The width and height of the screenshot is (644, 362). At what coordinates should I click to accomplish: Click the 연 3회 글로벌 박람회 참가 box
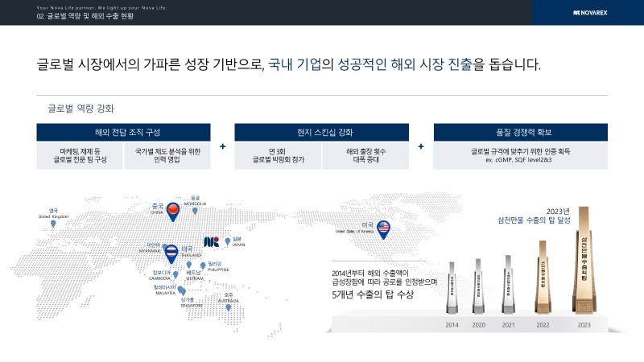(278, 156)
